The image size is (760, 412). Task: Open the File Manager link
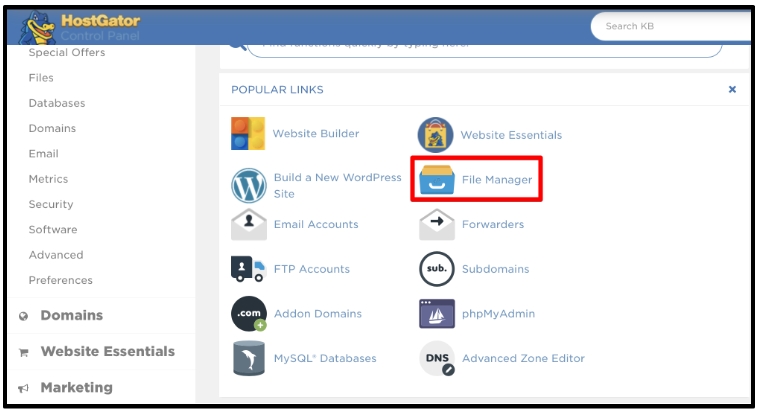pyautogui.click(x=497, y=180)
